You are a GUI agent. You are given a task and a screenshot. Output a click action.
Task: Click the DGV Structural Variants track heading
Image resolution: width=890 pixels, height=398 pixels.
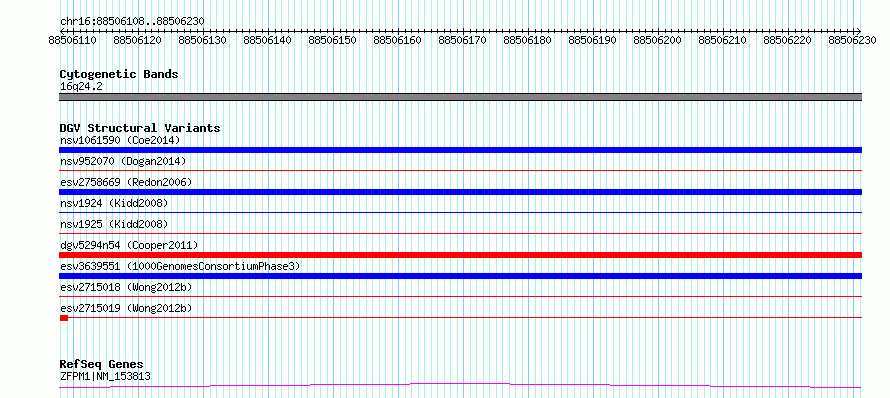[140, 128]
